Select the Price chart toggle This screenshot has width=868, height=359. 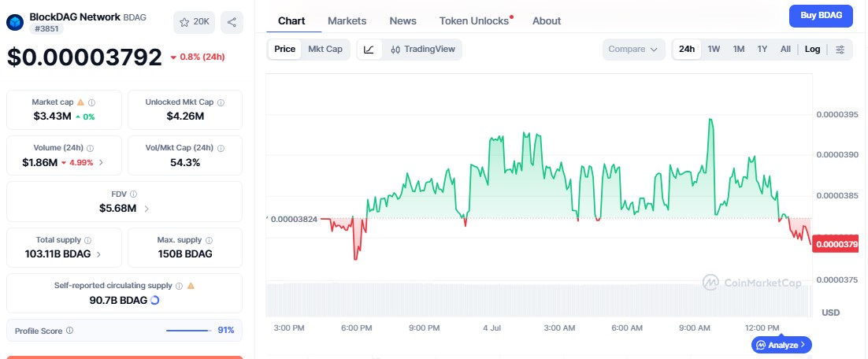[x=284, y=50]
